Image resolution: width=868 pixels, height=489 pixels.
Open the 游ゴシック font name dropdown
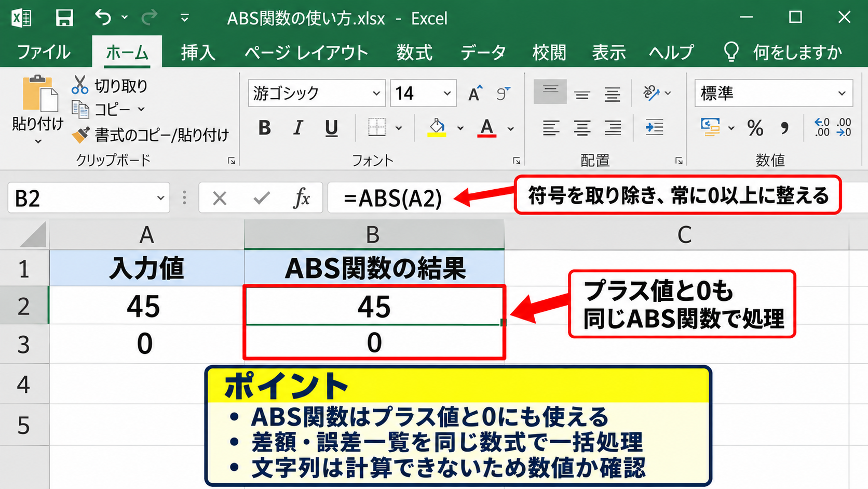[376, 94]
